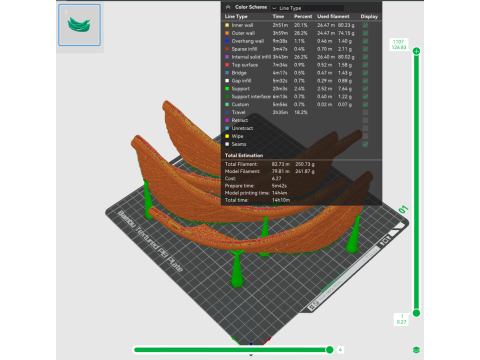Click the Overhang wall blue color square
Image resolution: width=480 pixels, height=360 pixels.
pos(227,41)
